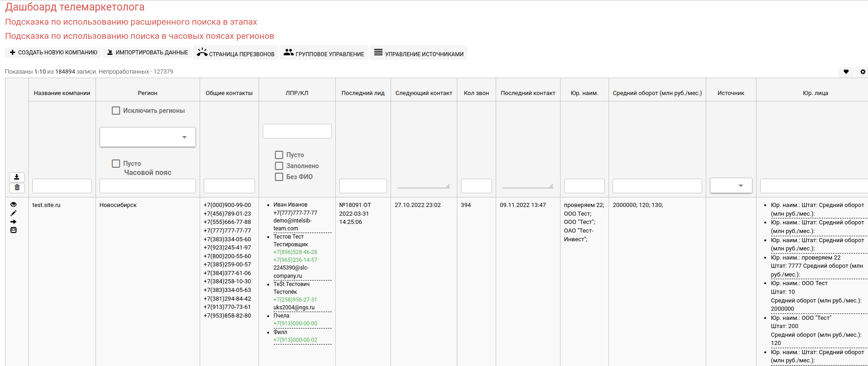Click the right arrow icon for test.site.ru

(14, 222)
